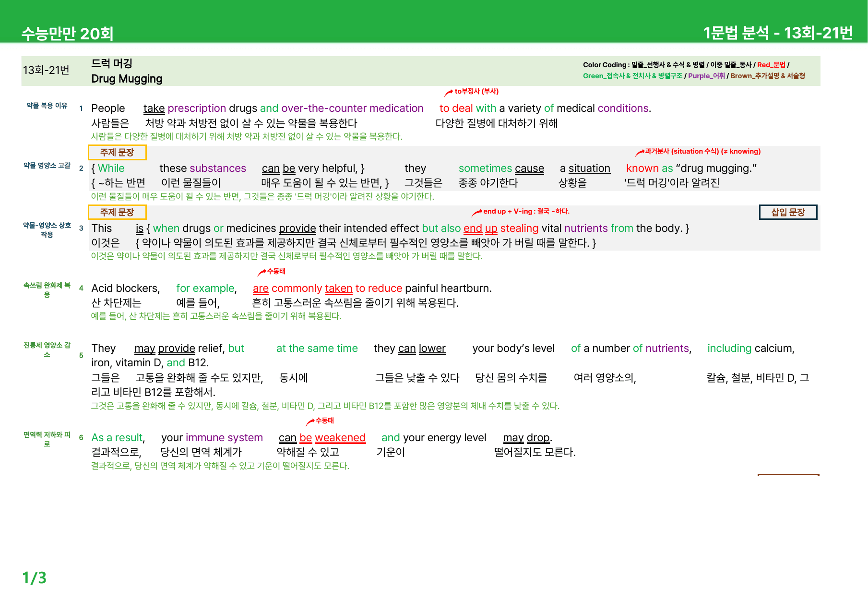This screenshot has height=614, width=868.
Task: Click the underlined word 'situation'
Action: pos(589,169)
